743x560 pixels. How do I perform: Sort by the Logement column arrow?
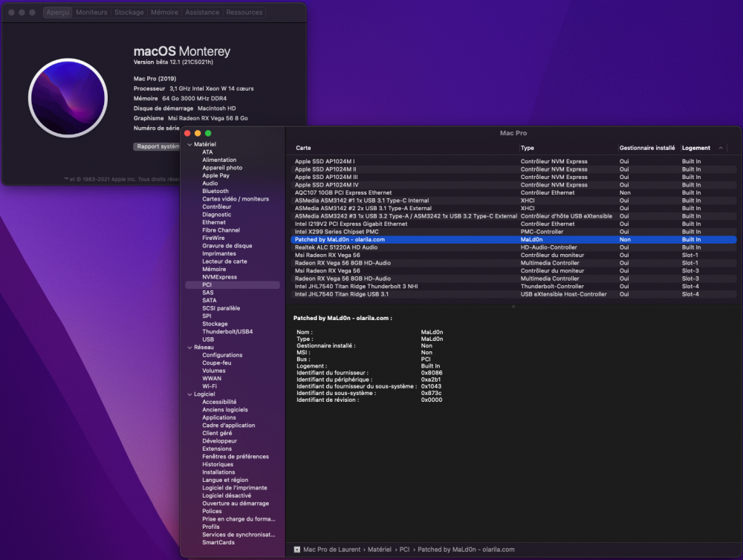[721, 148]
